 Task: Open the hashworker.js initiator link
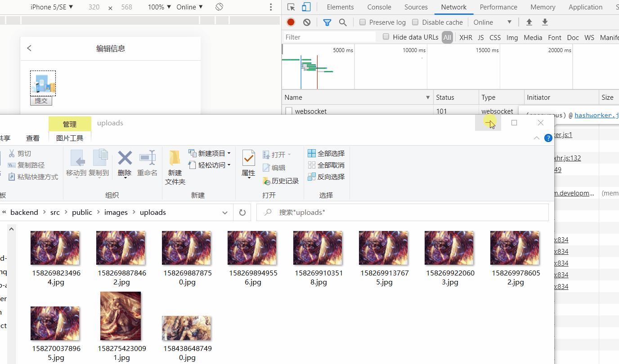[x=597, y=115]
